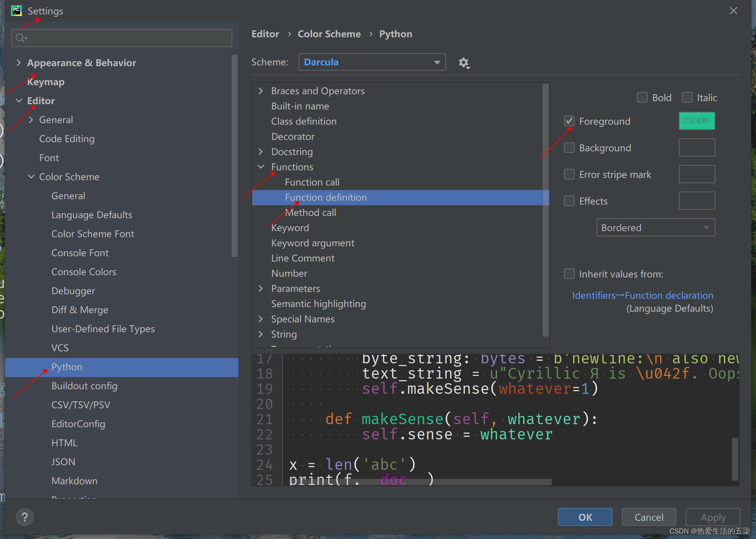Screen dimensions: 756x539
Task: Select Keyword argument in the list
Action: pos(312,243)
